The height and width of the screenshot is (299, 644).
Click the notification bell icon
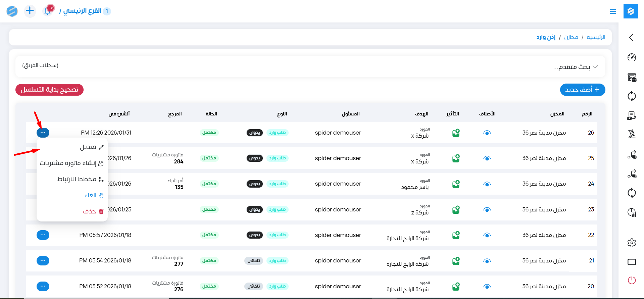pos(48,11)
